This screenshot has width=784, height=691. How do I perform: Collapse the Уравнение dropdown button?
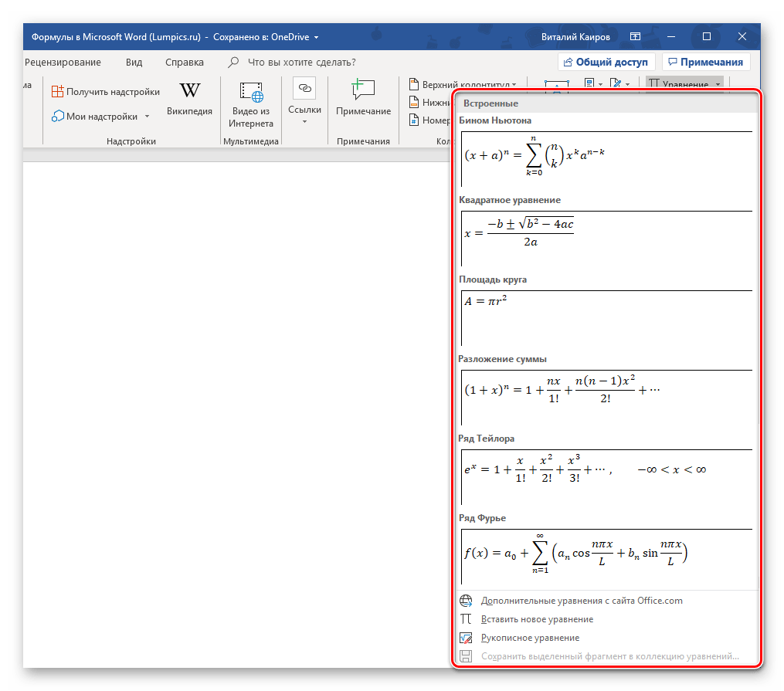718,84
